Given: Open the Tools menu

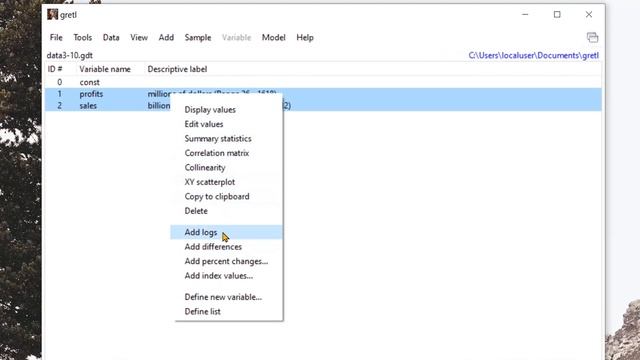Looking at the screenshot, I should [82, 38].
